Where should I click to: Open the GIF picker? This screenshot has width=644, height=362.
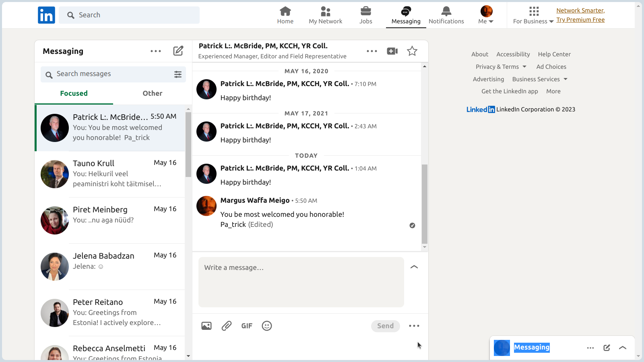(247, 326)
